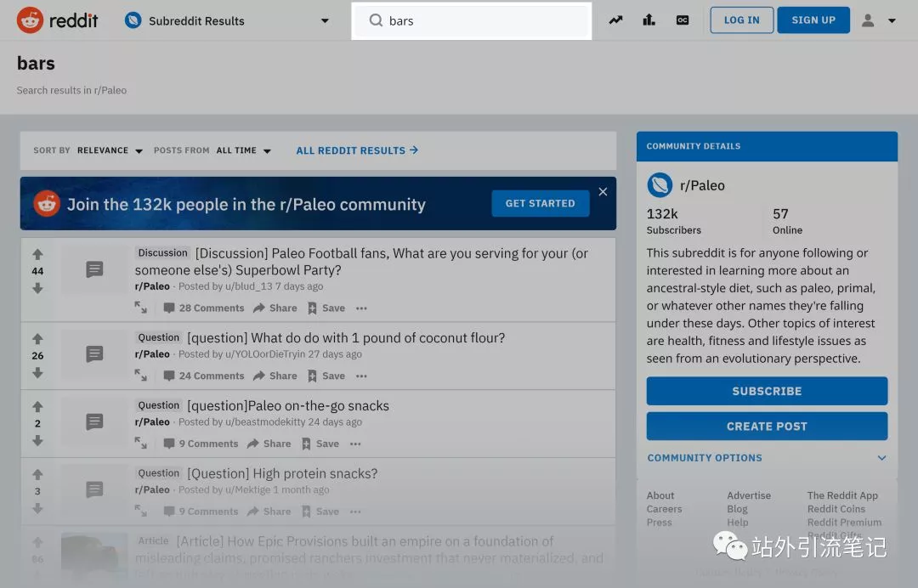This screenshot has height=588, width=918.
Task: Click the LOG IN button
Action: (x=741, y=20)
